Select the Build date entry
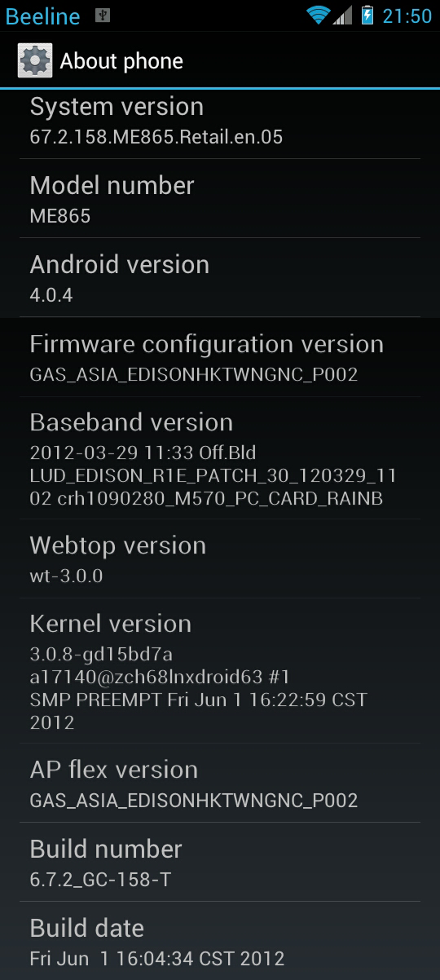The image size is (440, 980). click(220, 941)
